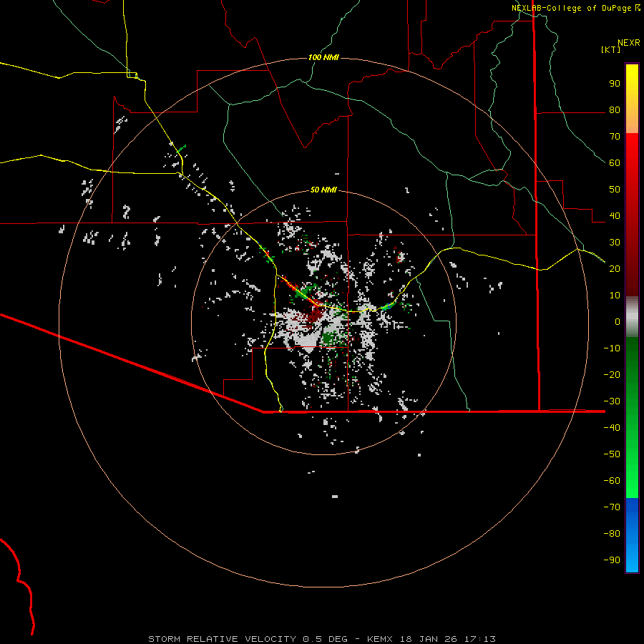Click the 100 NMI range ring label
The height and width of the screenshot is (644, 644).
323,57
